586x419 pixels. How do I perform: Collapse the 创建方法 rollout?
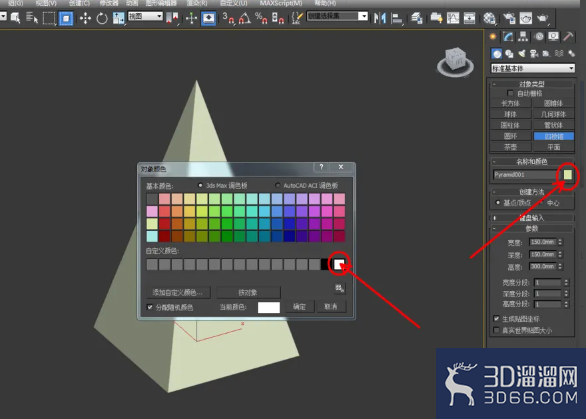[532, 192]
